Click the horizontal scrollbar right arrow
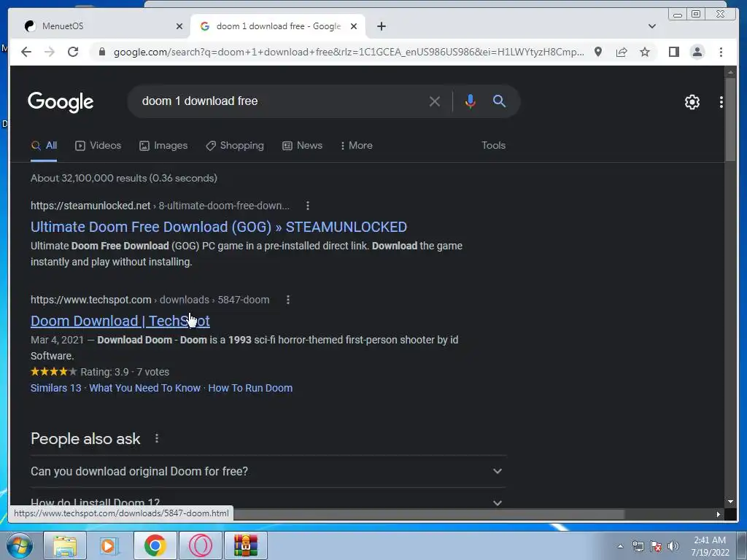Image resolution: width=747 pixels, height=560 pixels. pos(719,514)
